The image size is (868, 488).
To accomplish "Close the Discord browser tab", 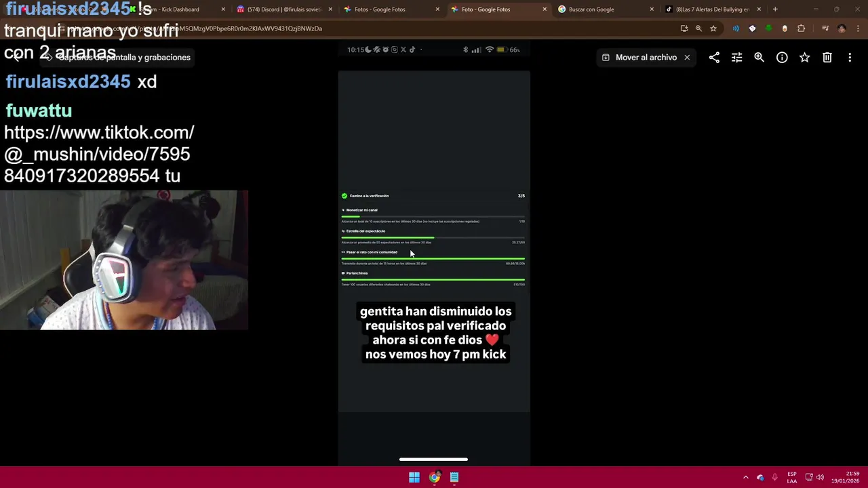I will 330,9.
